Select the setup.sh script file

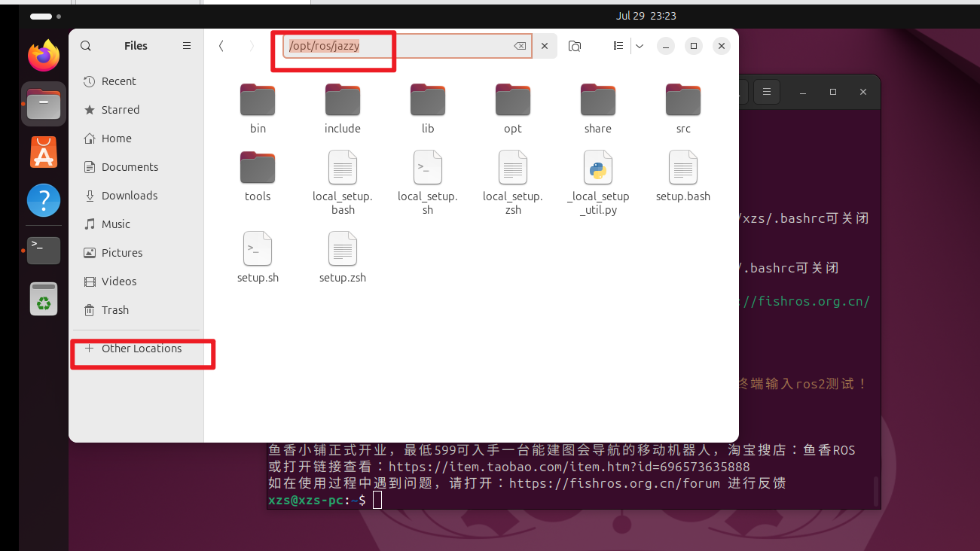click(x=258, y=257)
